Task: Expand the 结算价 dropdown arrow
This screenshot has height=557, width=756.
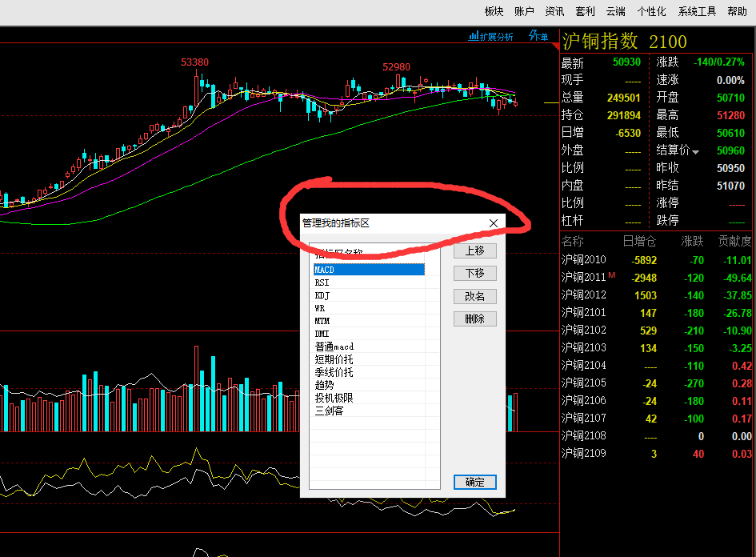Action: pos(695,152)
